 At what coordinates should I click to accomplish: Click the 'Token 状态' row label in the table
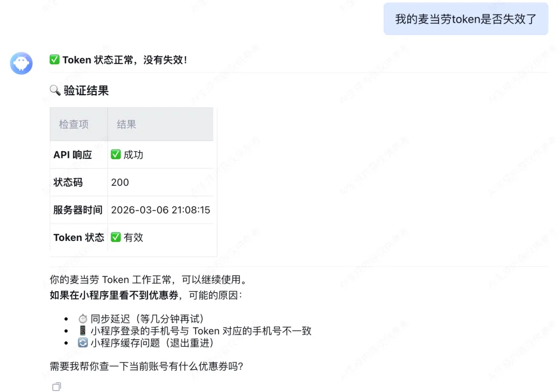click(79, 237)
